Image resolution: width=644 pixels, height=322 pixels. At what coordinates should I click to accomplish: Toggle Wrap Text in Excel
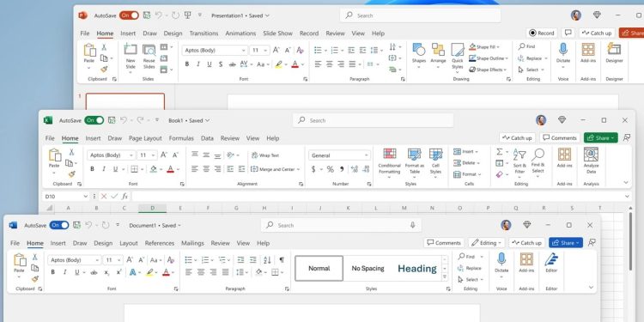pyautogui.click(x=265, y=155)
